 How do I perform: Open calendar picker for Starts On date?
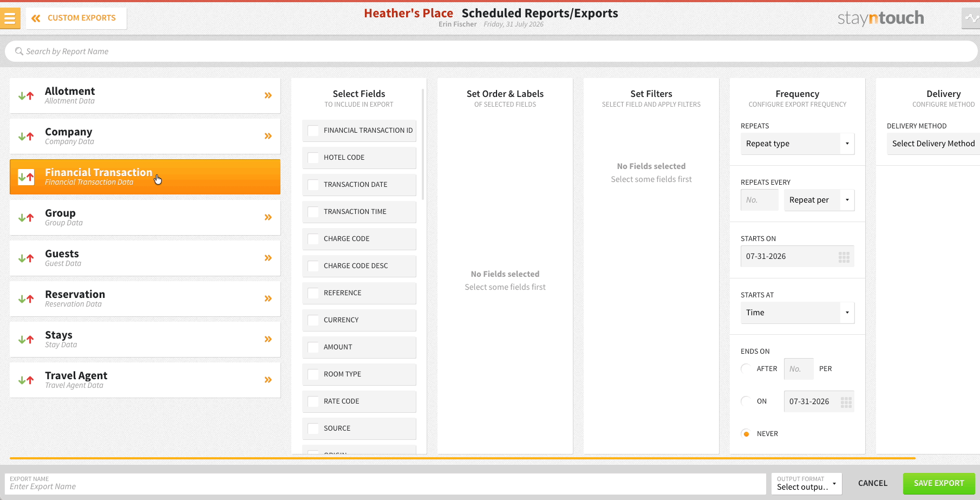844,257
